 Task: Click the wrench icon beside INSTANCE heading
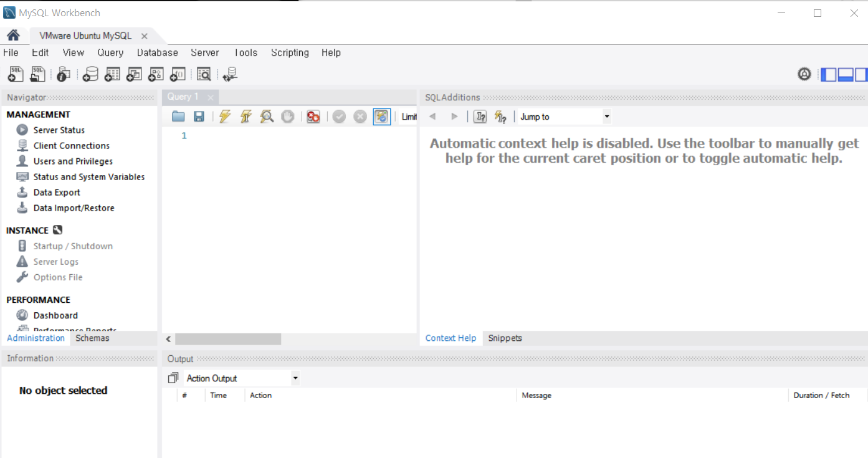[57, 230]
